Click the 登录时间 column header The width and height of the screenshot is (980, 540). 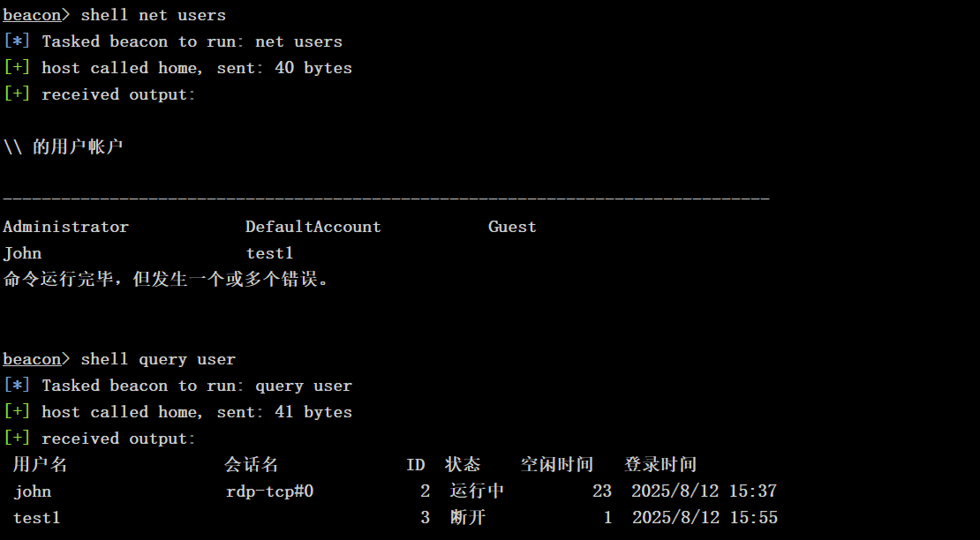point(660,465)
